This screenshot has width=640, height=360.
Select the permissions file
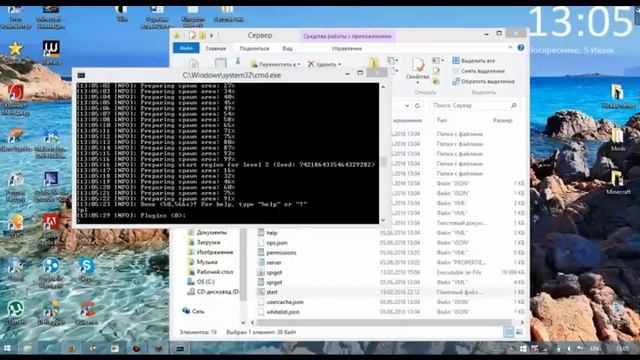coord(277,253)
